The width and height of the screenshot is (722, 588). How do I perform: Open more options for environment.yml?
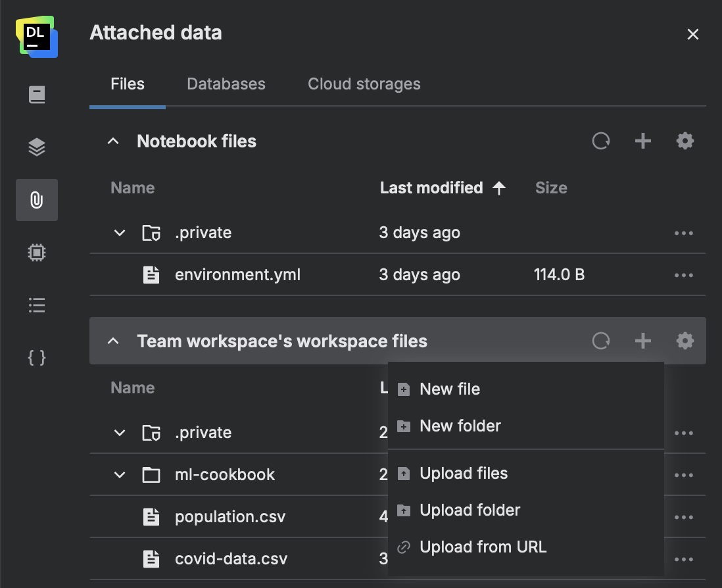(684, 276)
